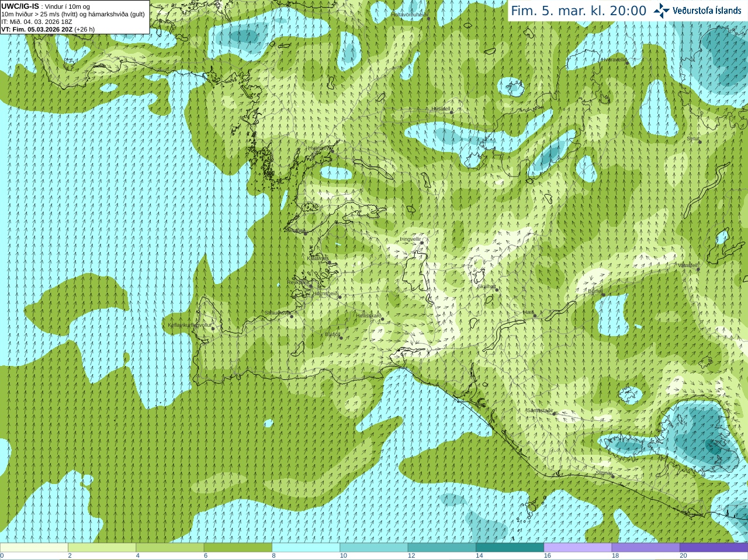Screen dimensions: 748x560
Task: Click the Skálholt station label
Action: (x=487, y=286)
